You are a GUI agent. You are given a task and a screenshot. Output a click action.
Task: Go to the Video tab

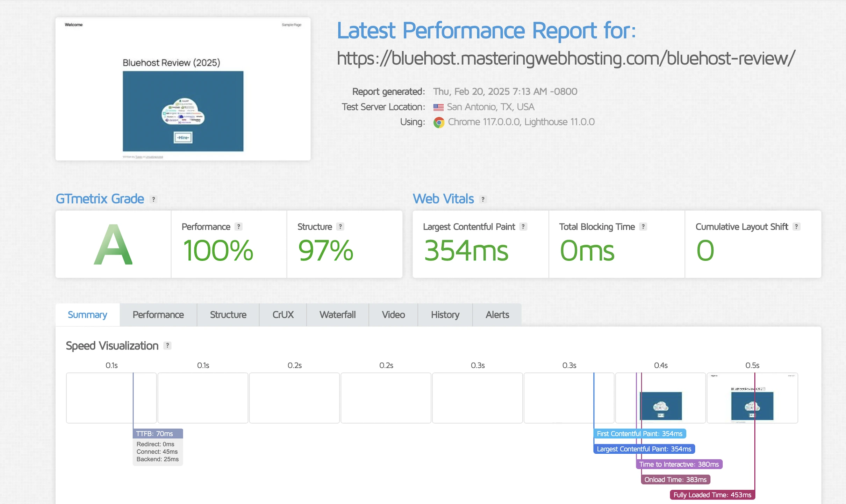393,315
